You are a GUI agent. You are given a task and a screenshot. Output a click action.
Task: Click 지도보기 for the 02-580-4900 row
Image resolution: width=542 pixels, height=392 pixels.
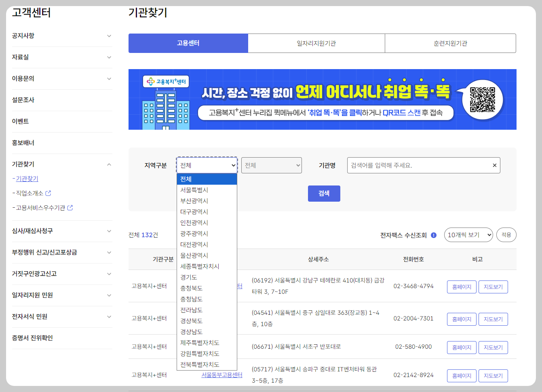click(x=493, y=347)
